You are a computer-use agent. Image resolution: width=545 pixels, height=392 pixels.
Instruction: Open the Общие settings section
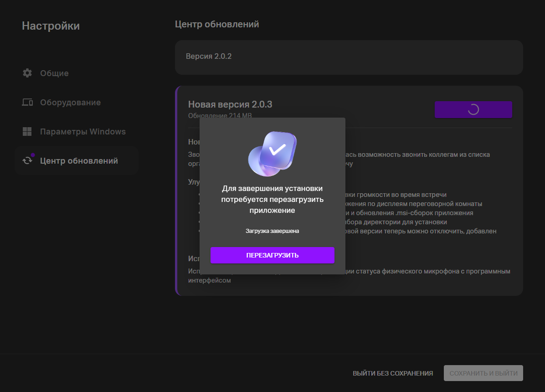click(x=54, y=73)
